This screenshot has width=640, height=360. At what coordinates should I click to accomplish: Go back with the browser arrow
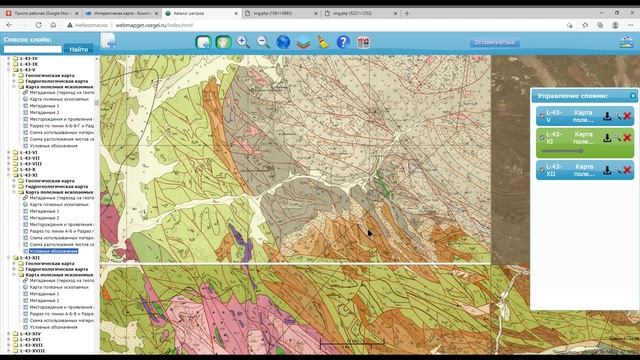9,25
